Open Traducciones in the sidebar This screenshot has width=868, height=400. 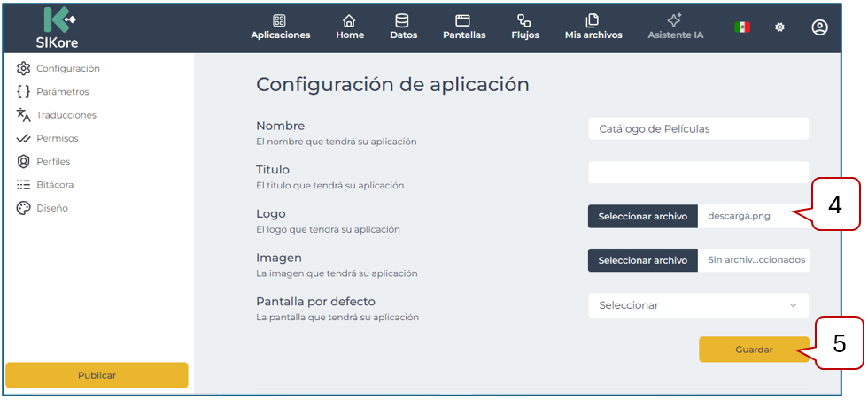(66, 115)
